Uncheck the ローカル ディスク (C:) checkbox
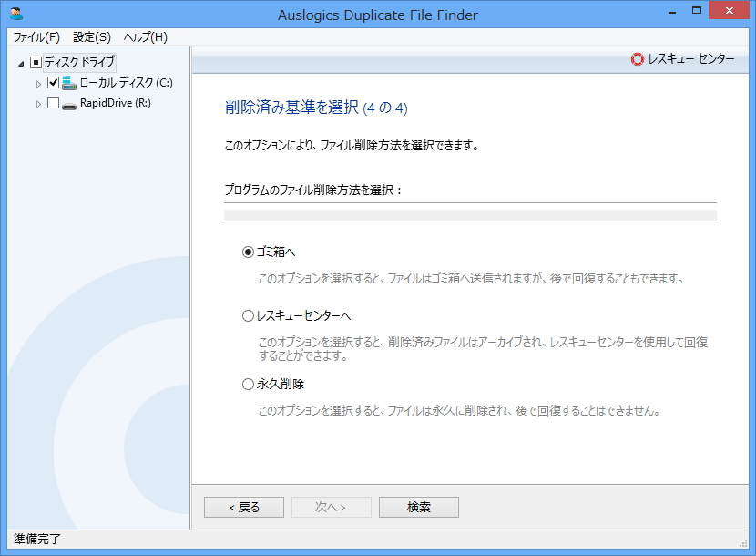Viewport: 756px width, 556px height. [54, 83]
